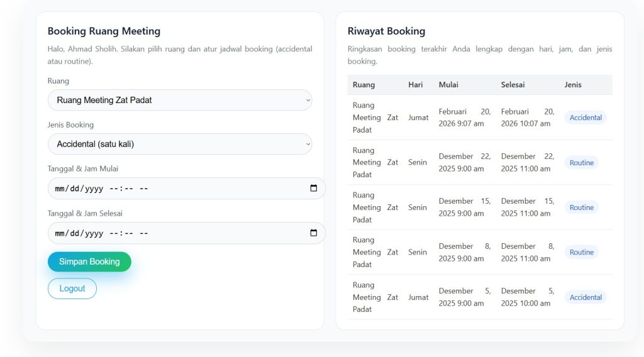Image resolution: width=644 pixels, height=357 pixels.
Task: Click the Hari column header
Action: tap(415, 85)
